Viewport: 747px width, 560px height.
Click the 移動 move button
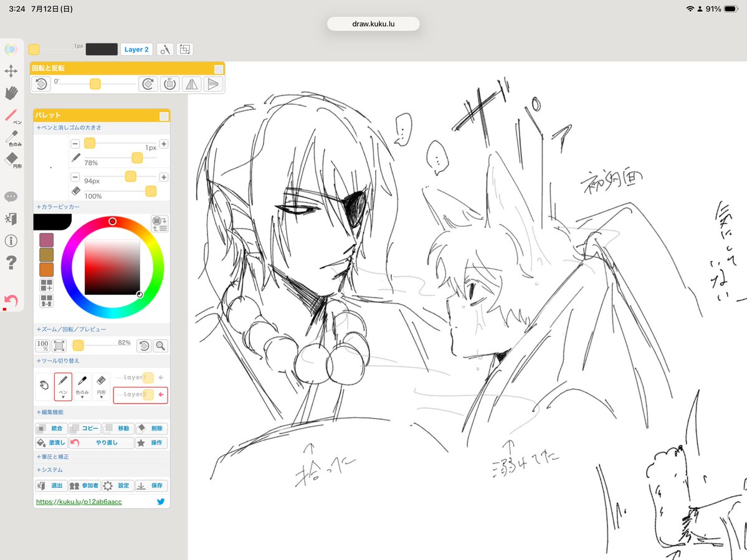point(118,428)
